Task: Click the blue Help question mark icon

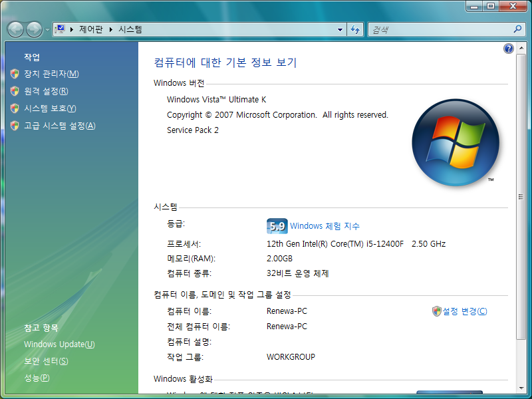Action: pos(508,49)
